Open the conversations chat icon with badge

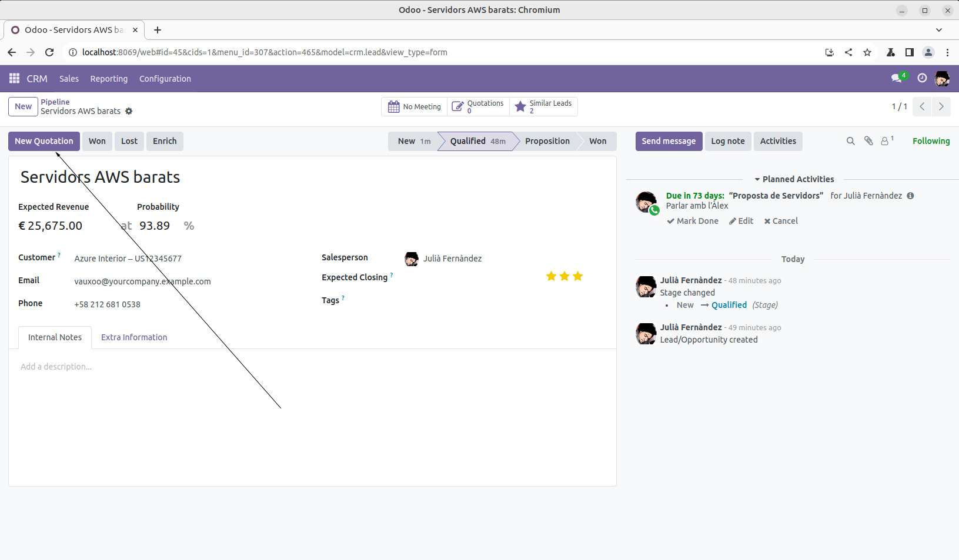(x=897, y=78)
